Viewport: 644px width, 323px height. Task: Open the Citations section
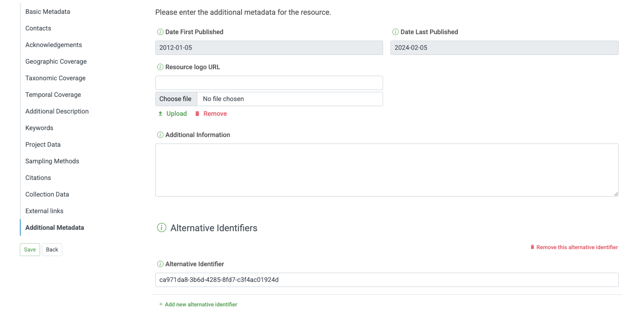[38, 178]
